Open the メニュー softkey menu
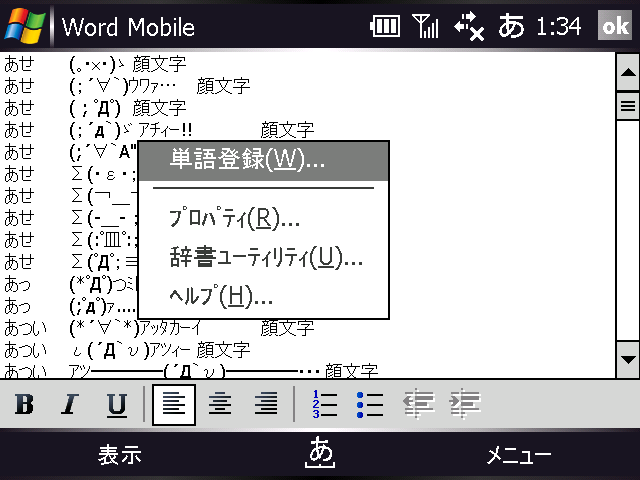Image resolution: width=640 pixels, height=480 pixels. coord(519,454)
